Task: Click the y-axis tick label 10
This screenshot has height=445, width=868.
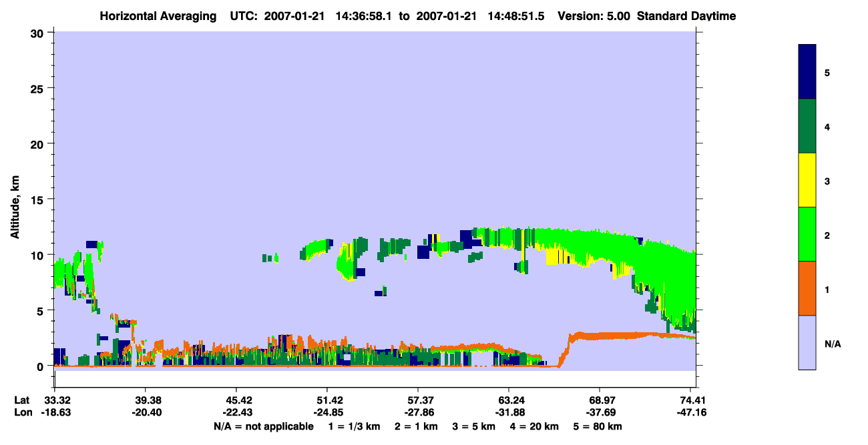Action: click(x=39, y=255)
